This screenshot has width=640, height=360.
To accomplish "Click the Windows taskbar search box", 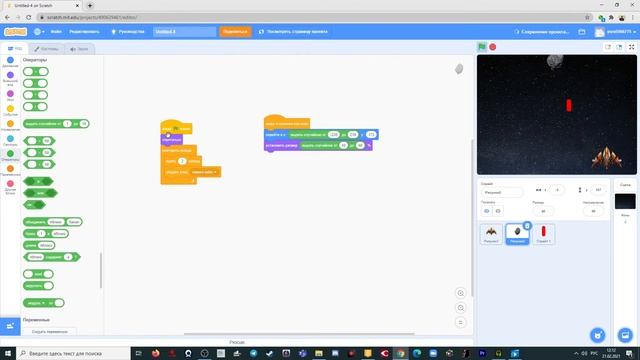I will 73,353.
